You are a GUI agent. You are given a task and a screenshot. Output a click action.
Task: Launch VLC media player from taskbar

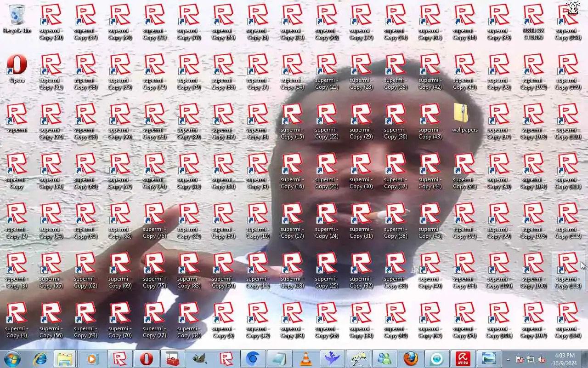[305, 359]
